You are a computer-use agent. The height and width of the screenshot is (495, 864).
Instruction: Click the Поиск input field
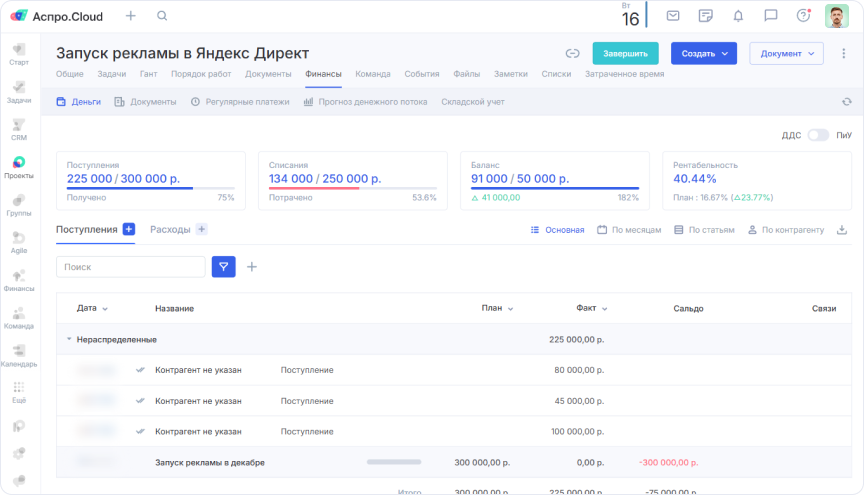coord(130,267)
